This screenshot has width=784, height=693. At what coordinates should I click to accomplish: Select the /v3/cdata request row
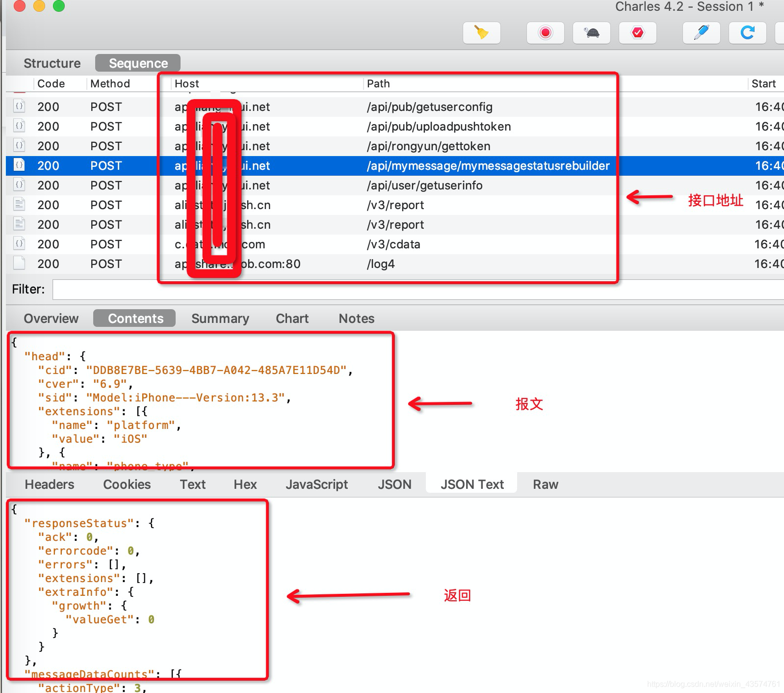click(x=395, y=244)
